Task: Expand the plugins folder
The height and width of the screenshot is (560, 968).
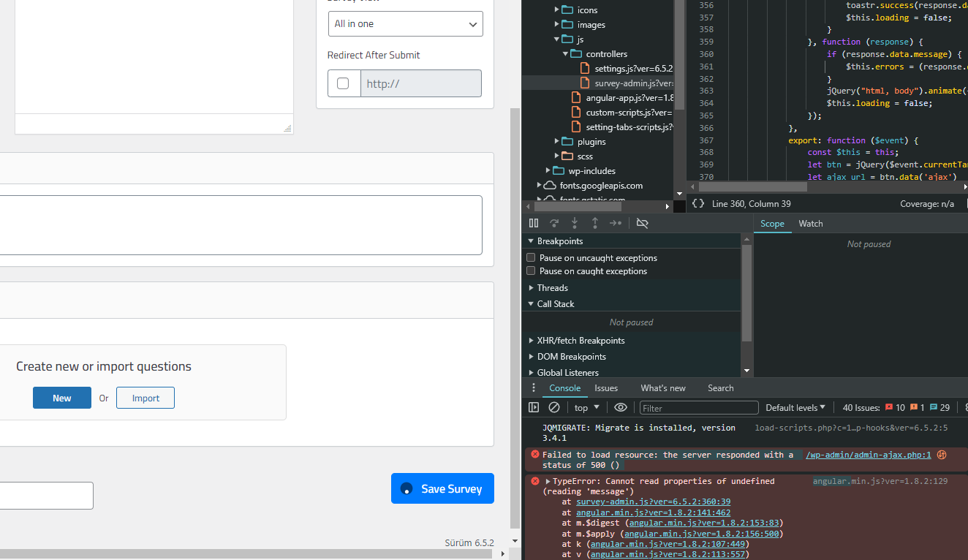Action: tap(557, 142)
